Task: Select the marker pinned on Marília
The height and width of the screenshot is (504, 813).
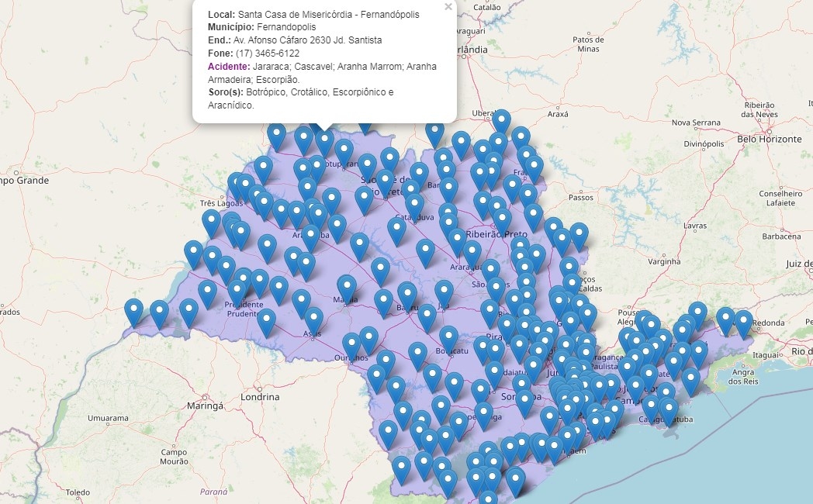Action: pos(347,287)
